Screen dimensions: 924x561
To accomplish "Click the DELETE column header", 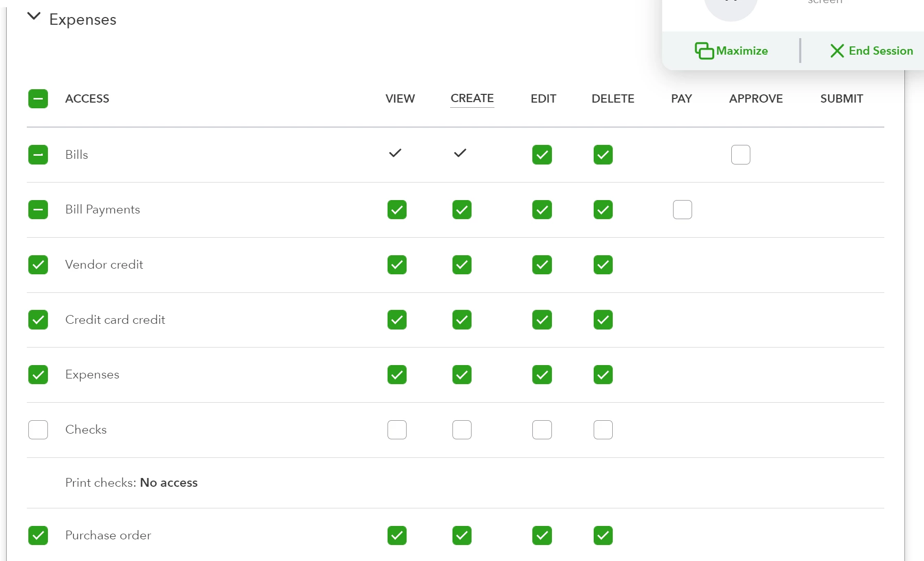I will click(x=613, y=98).
